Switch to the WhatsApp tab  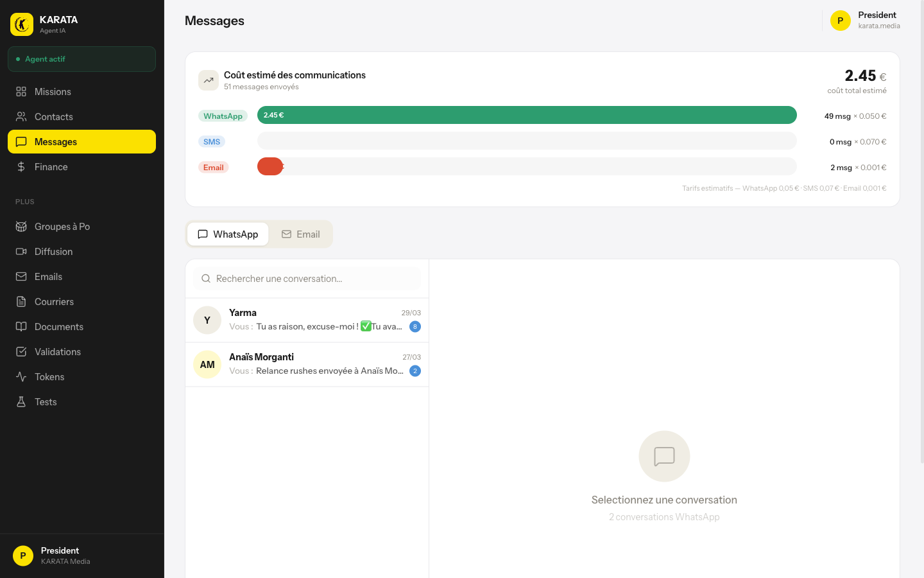[x=228, y=234]
